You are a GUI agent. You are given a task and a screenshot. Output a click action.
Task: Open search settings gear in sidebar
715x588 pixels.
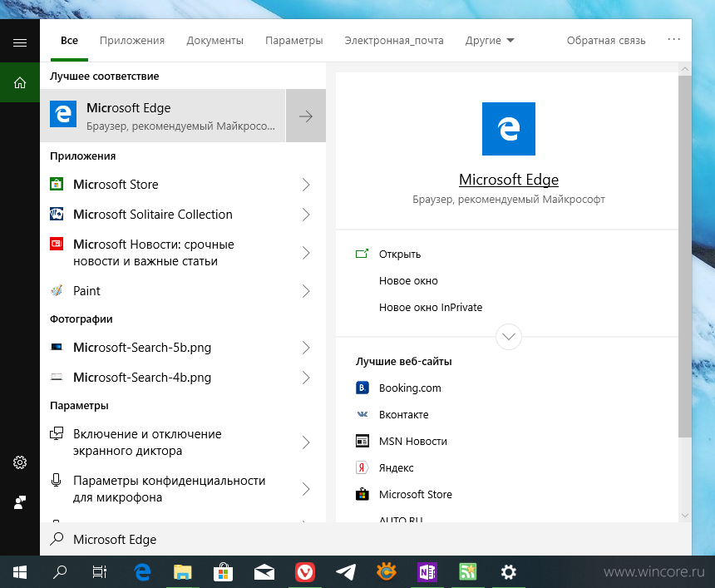20,462
